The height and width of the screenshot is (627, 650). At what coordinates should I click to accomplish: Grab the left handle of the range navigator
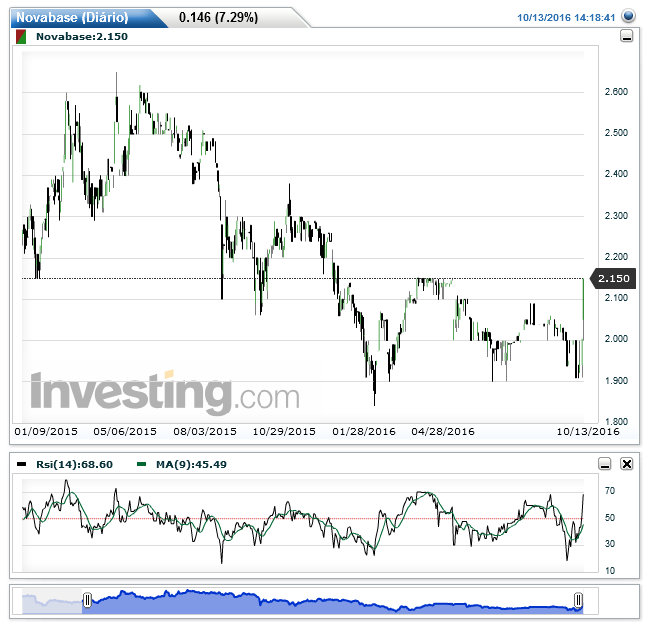pos(87,600)
